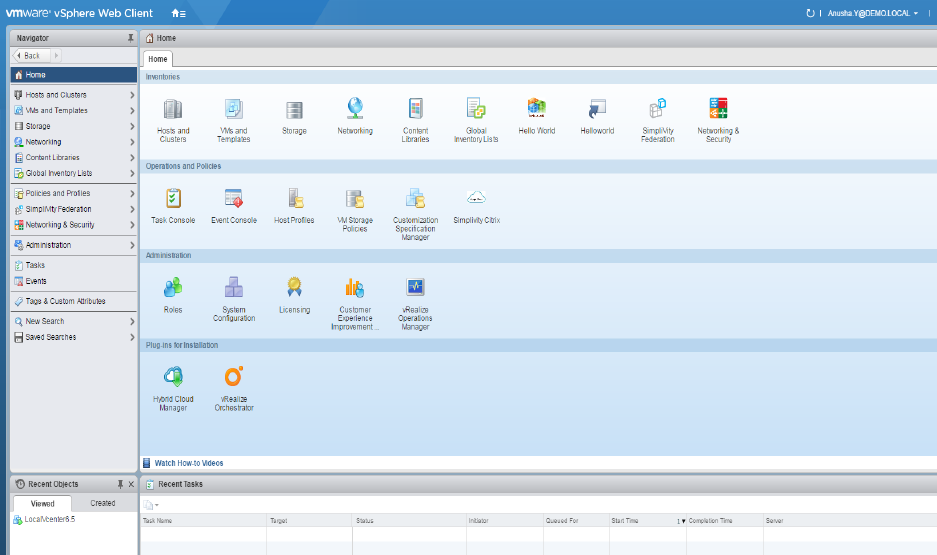Image resolution: width=937 pixels, height=555 pixels.
Task: Open the Watch How-to Videos link
Action: (x=188, y=463)
